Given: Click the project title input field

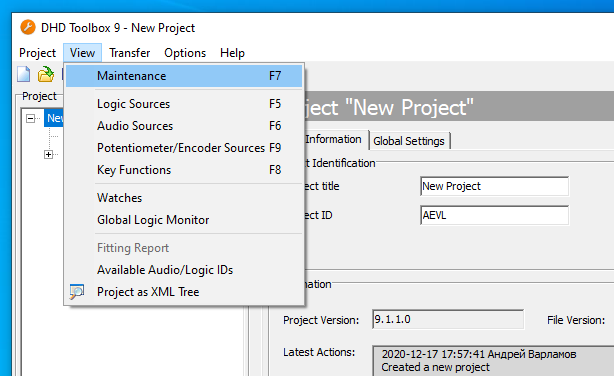Looking at the screenshot, I should point(495,186).
